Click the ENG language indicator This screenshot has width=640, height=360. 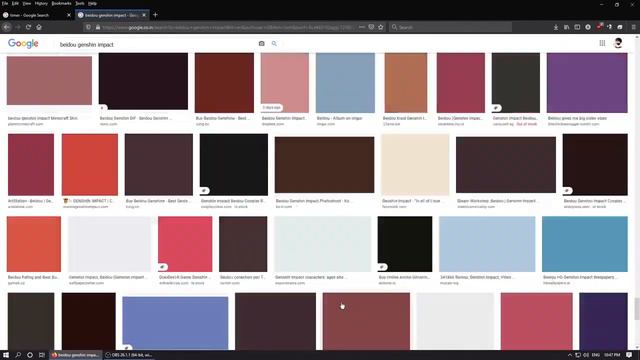tap(596, 355)
